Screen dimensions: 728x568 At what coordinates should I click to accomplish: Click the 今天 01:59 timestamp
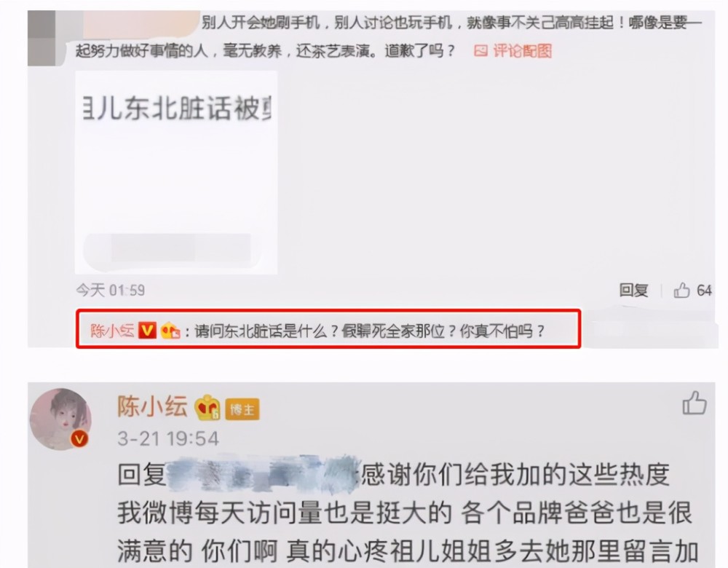click(111, 291)
